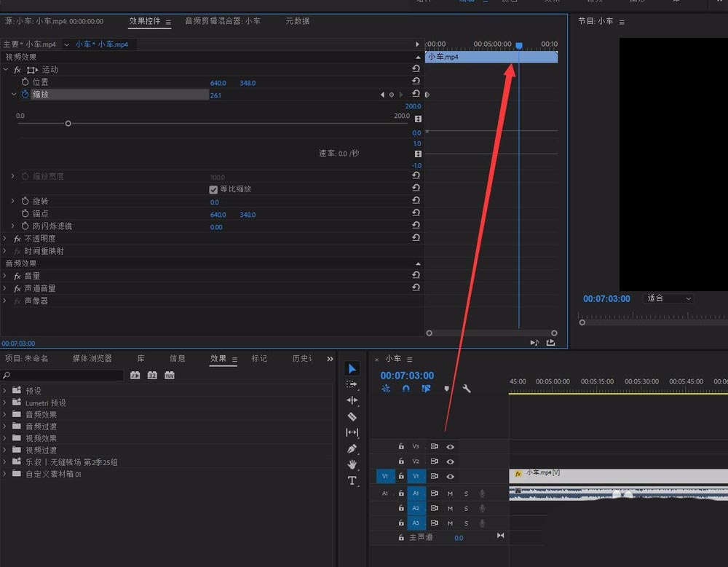Screen dimensions: 728x567
Task: Click Add Marker icon in timeline
Action: (x=447, y=389)
